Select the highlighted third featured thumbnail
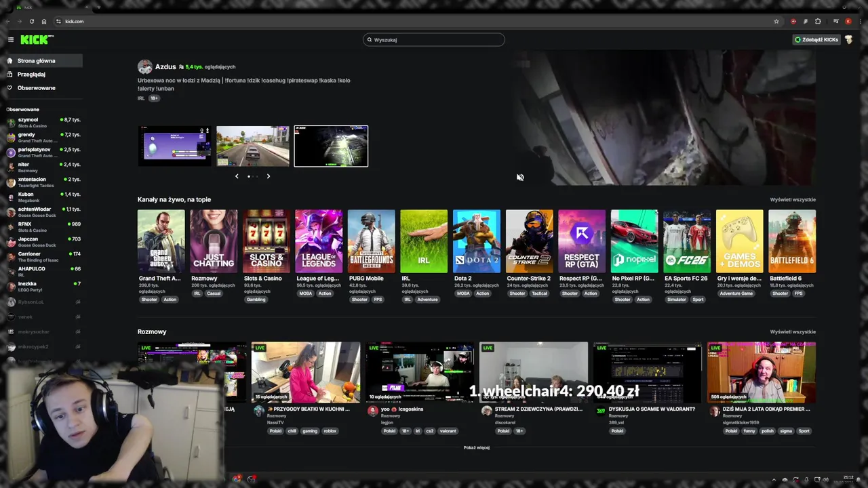868x488 pixels. [x=331, y=146]
